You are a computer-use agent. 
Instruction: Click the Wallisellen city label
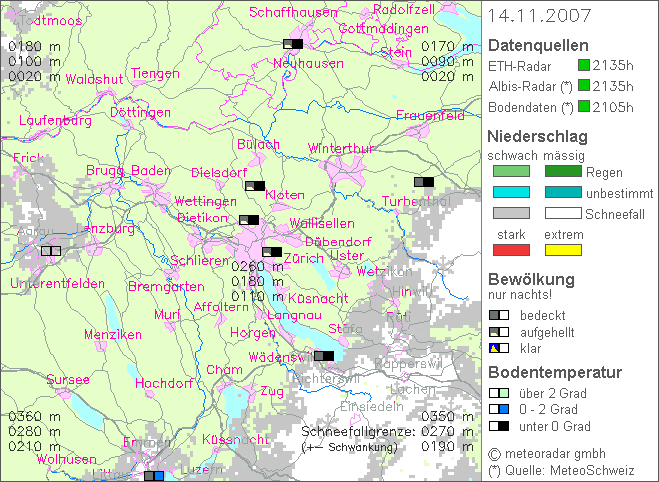(322, 223)
